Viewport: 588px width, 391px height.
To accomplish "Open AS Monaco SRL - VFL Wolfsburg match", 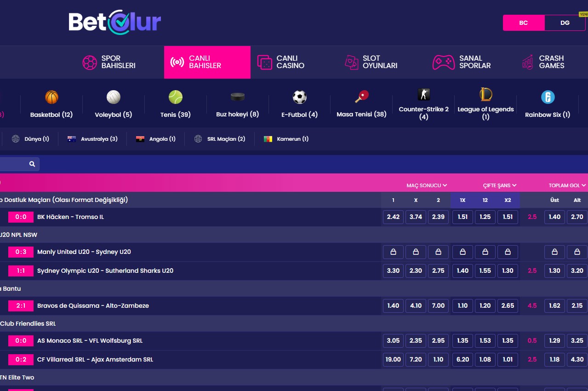I will tap(90, 341).
